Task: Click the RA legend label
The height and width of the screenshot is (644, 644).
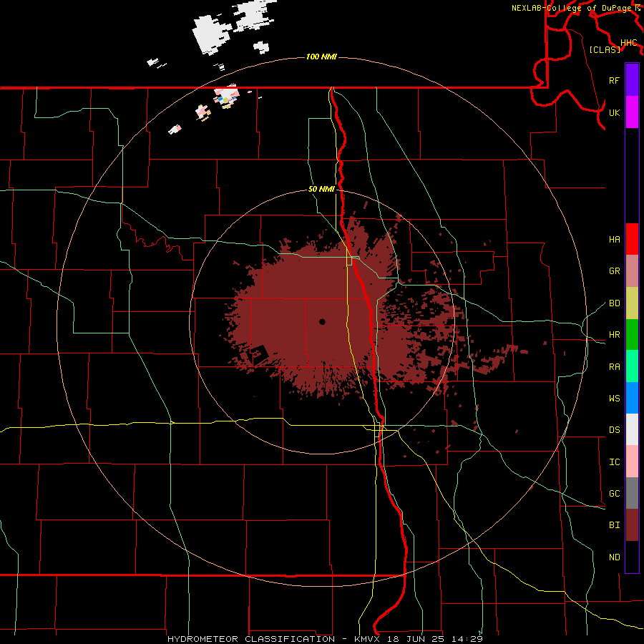Action: coord(614,366)
